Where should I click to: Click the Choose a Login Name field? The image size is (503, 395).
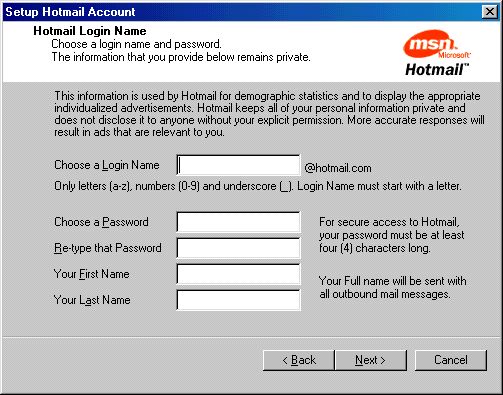[238, 165]
